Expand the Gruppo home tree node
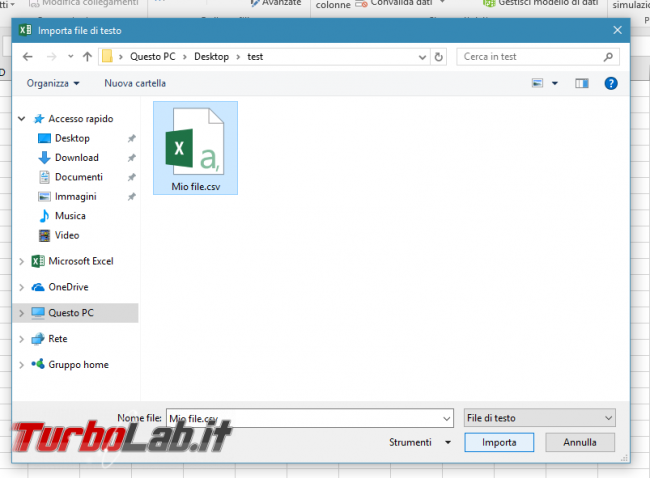Screen dimensions: 650x478 point(22,365)
